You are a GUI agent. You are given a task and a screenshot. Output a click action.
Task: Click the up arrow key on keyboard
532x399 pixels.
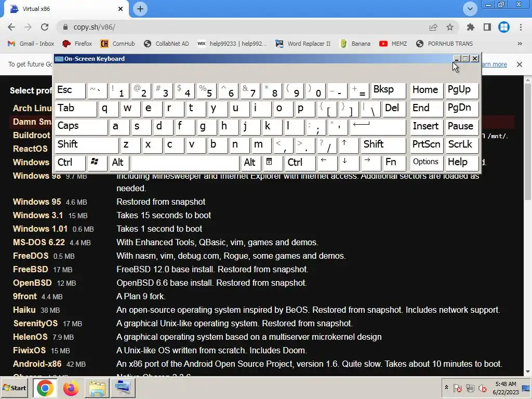pyautogui.click(x=349, y=145)
